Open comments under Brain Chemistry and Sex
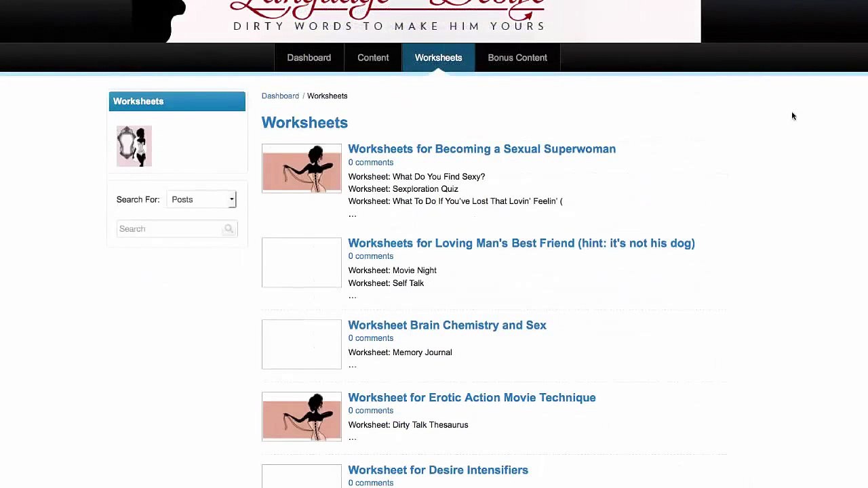 pyautogui.click(x=370, y=338)
